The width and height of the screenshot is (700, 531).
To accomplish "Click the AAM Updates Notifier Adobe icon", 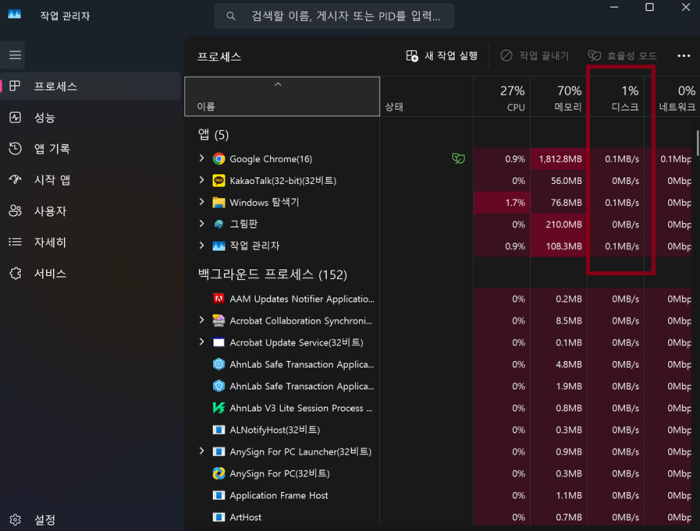I will [x=219, y=298].
